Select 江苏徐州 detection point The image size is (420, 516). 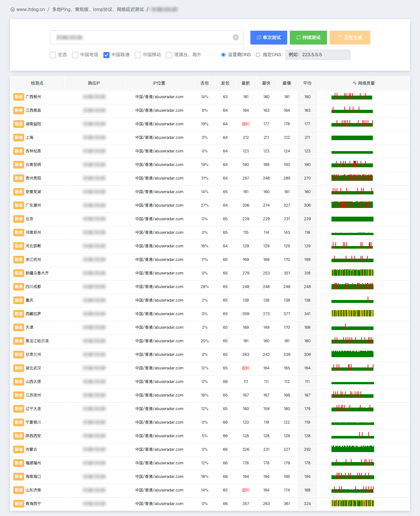[x=33, y=395]
